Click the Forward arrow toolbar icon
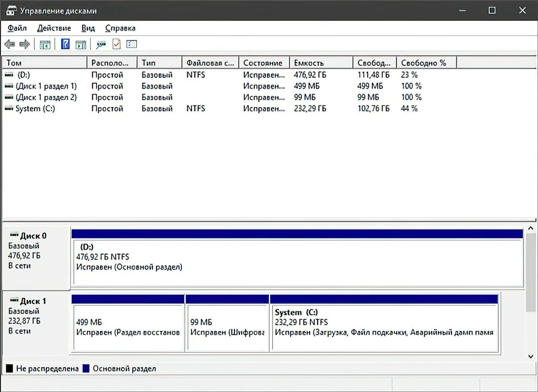The width and height of the screenshot is (538, 392). pos(24,44)
